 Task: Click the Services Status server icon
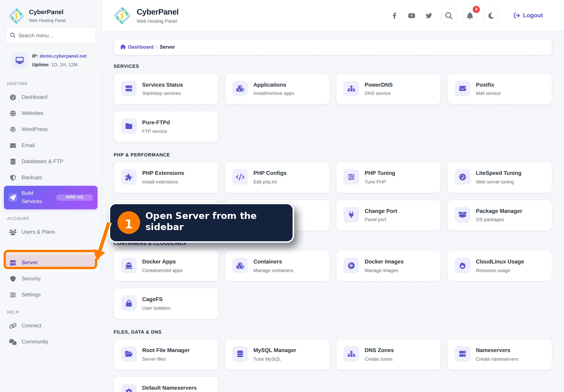[x=129, y=89]
